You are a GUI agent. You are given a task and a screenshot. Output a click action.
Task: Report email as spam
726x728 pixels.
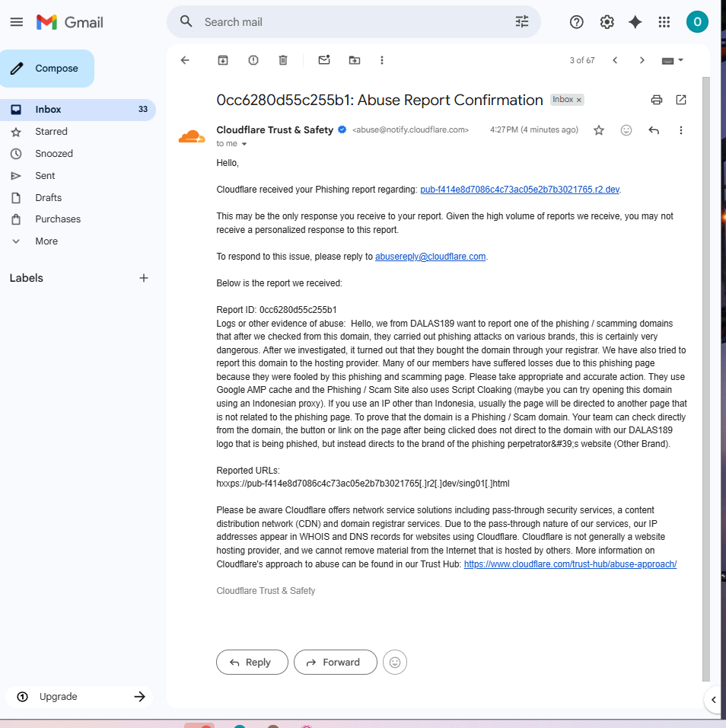[253, 60]
